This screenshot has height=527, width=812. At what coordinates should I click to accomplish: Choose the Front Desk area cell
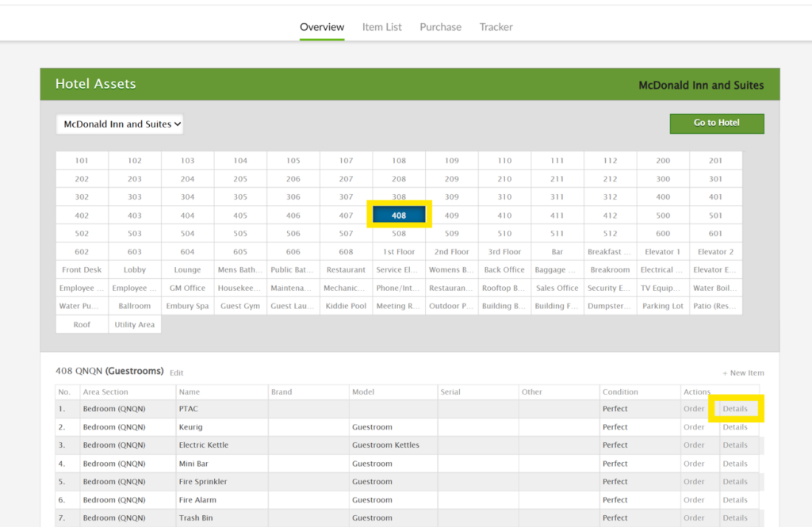click(x=82, y=270)
